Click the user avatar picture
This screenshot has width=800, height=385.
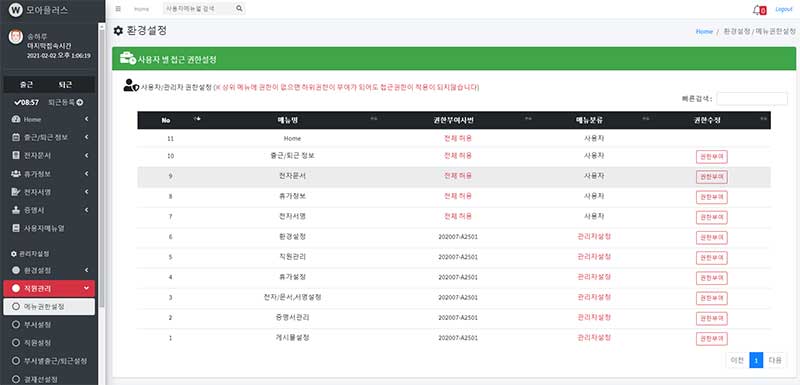[x=16, y=36]
